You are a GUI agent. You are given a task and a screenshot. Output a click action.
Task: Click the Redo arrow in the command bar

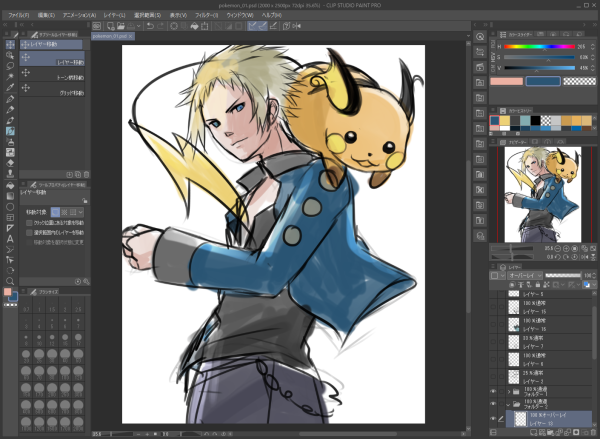point(161,26)
